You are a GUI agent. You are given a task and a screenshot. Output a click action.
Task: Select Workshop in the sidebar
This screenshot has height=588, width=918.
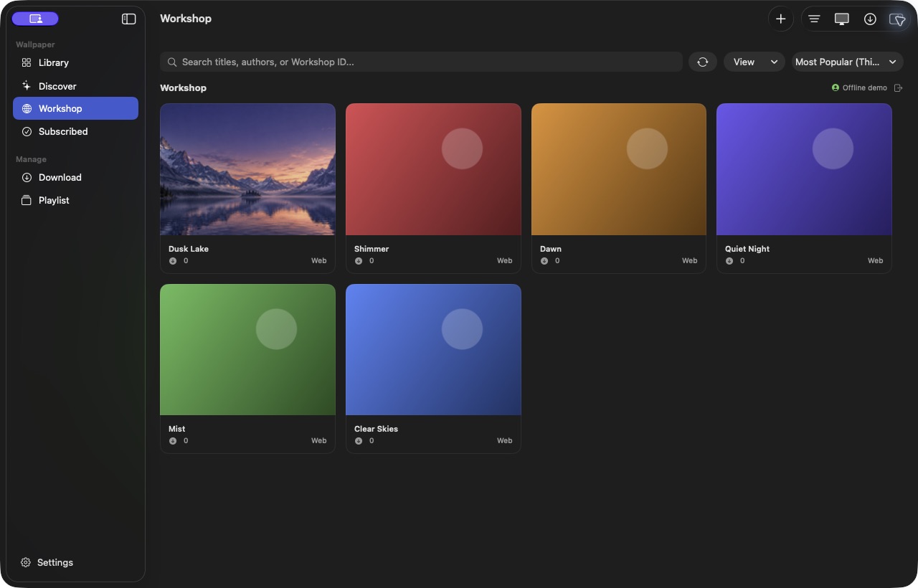click(x=75, y=108)
